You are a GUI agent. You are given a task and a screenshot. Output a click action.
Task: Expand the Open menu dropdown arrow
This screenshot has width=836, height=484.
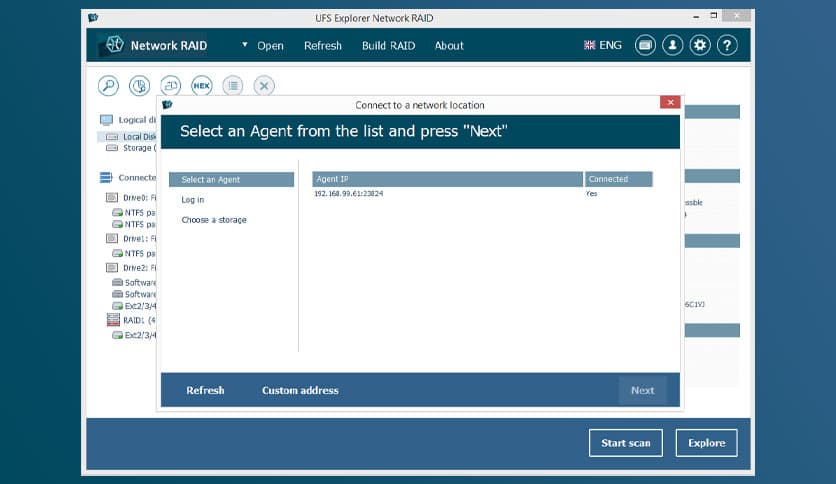click(245, 45)
